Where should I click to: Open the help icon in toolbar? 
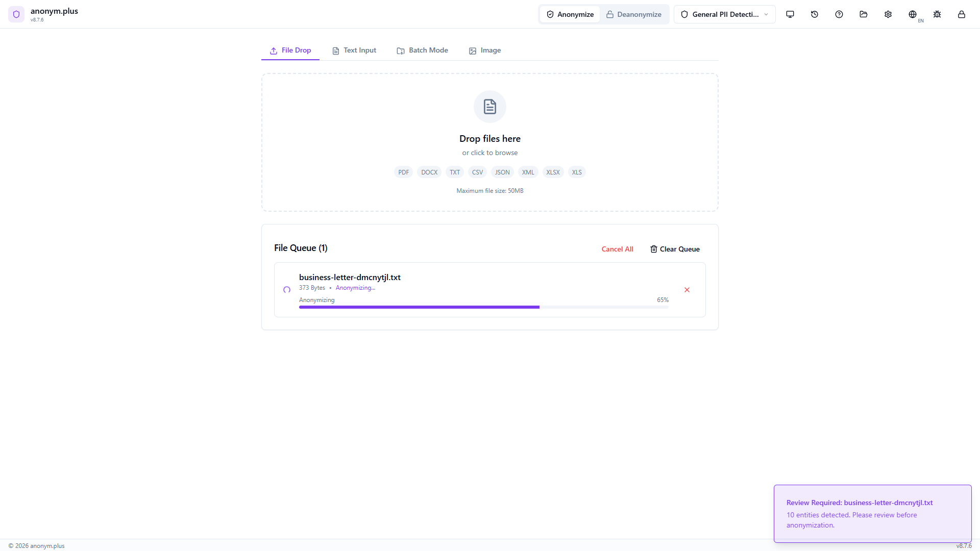(x=839, y=14)
